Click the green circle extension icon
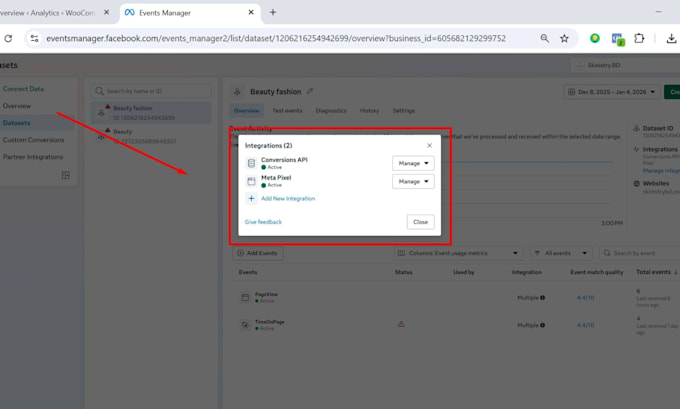The width and height of the screenshot is (680, 409). (595, 38)
